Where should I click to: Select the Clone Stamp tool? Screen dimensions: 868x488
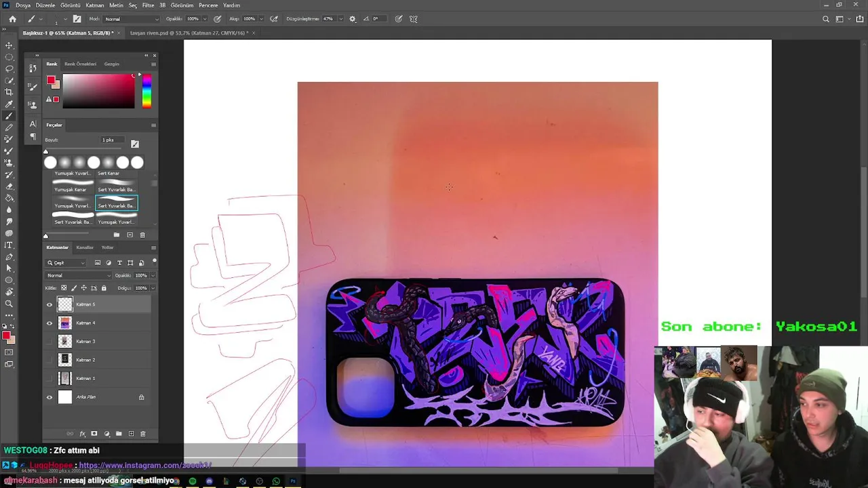tap(9, 163)
